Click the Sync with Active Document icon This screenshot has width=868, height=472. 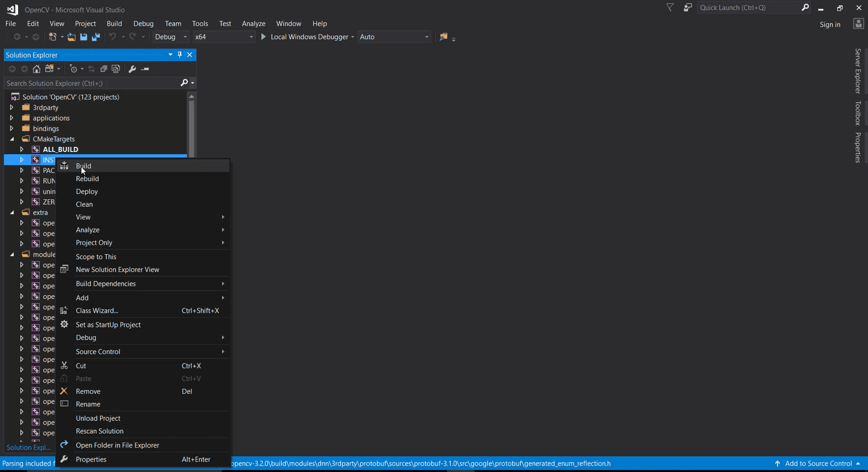click(x=91, y=69)
